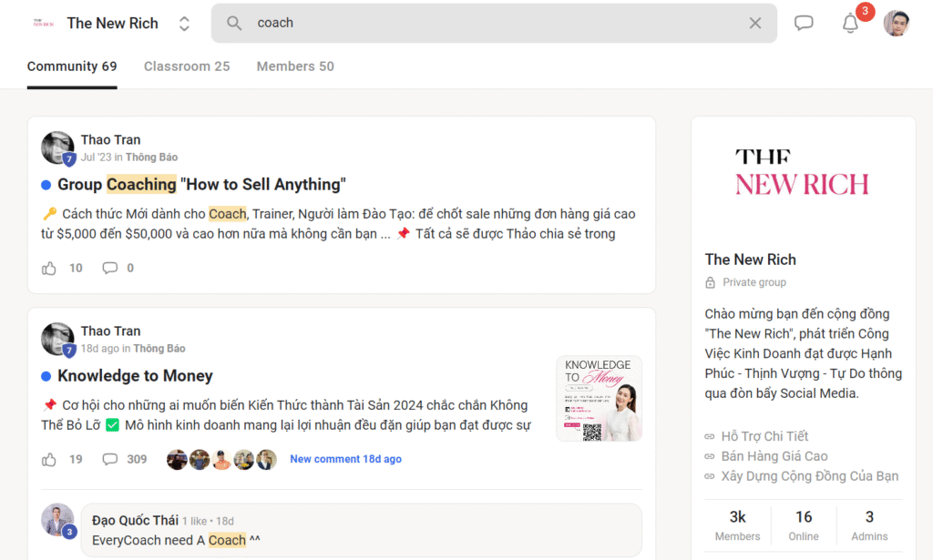The image size is (933, 560).
Task: Click the Private group label
Action: pos(754,282)
